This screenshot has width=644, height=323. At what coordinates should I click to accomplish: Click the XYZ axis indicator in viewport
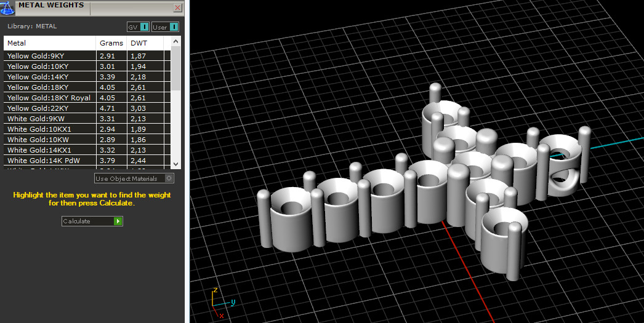223,304
